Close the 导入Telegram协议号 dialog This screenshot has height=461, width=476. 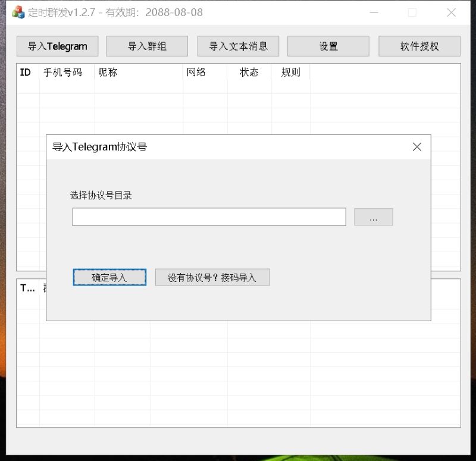tap(416, 147)
